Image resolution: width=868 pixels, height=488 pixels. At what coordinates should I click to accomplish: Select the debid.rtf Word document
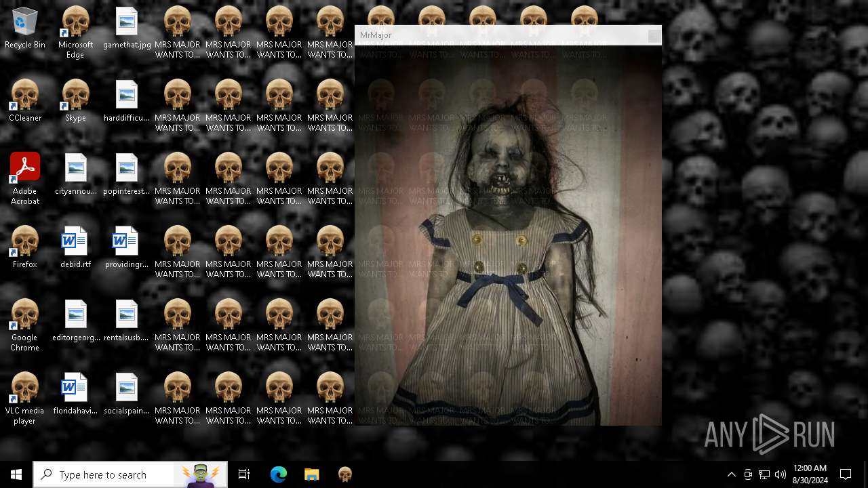coord(75,248)
